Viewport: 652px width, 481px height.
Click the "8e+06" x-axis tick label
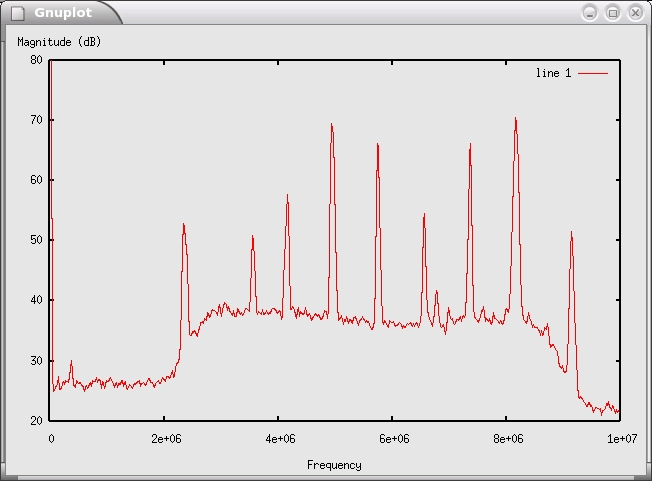tap(506, 438)
